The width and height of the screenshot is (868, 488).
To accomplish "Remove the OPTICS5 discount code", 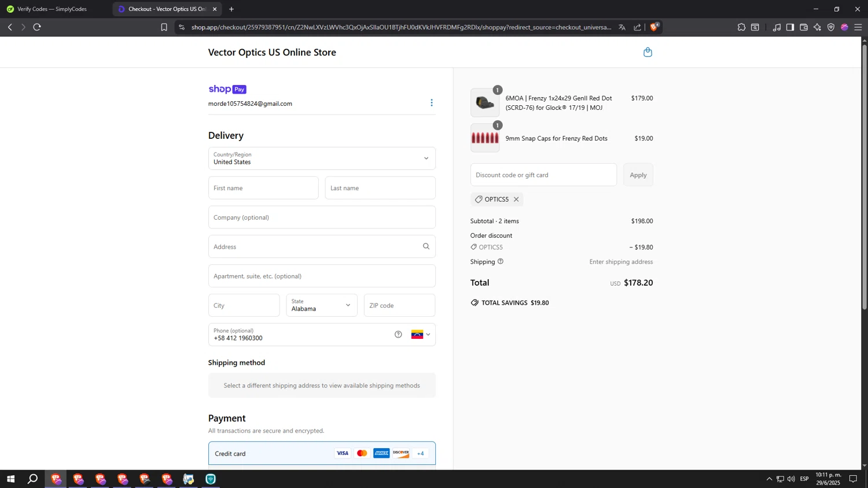I will point(516,199).
